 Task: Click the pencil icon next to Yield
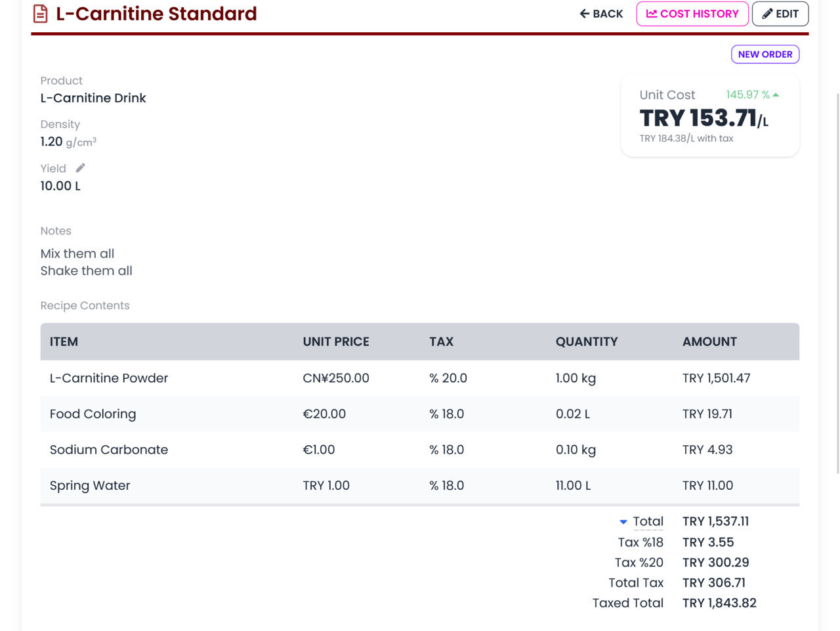80,168
